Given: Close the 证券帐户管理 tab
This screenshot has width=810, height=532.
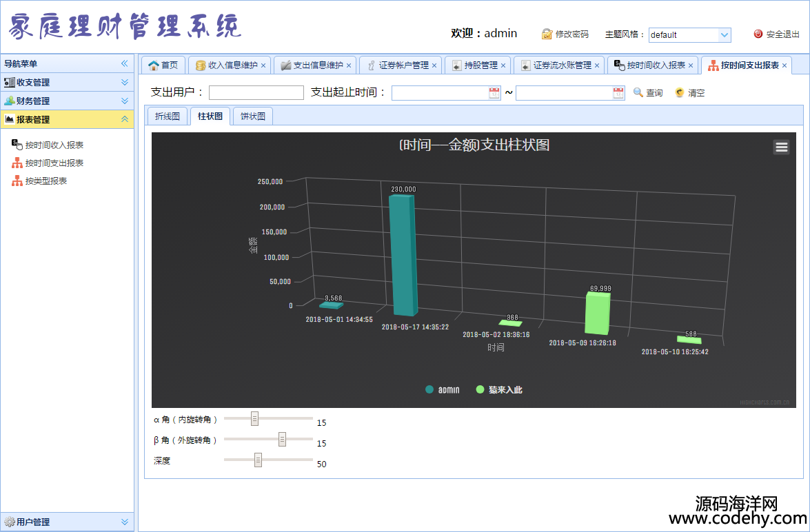Looking at the screenshot, I should tap(434, 65).
